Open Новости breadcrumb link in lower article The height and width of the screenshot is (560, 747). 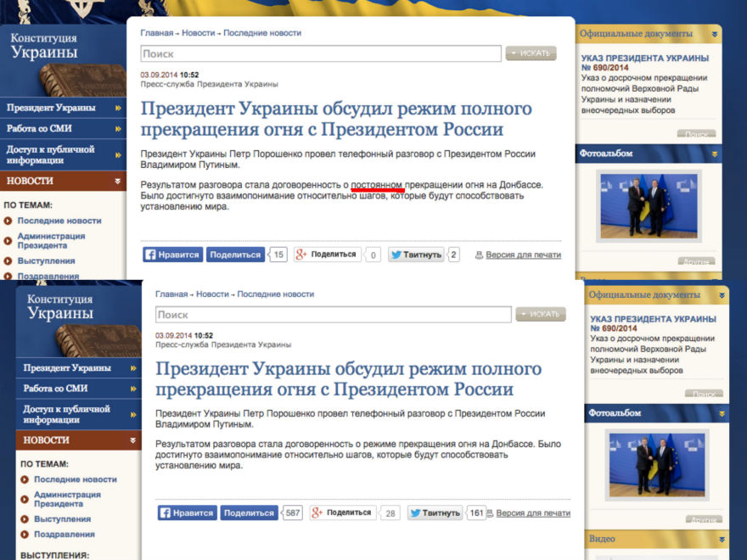tap(211, 294)
